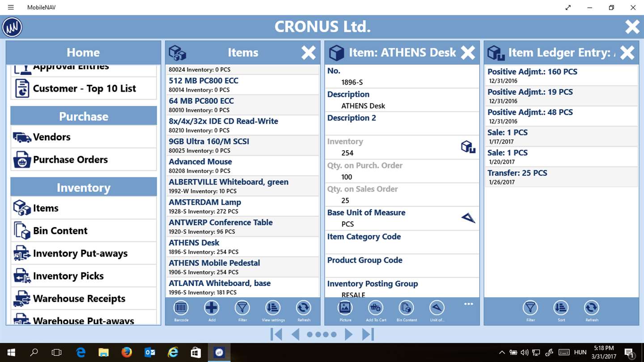Screen dimensions: 644x362
Task: Open Positive Adjmt.: 48 PCS entry
Action: [561, 116]
